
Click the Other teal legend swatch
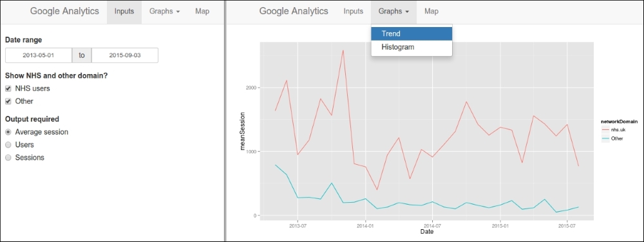pos(605,138)
